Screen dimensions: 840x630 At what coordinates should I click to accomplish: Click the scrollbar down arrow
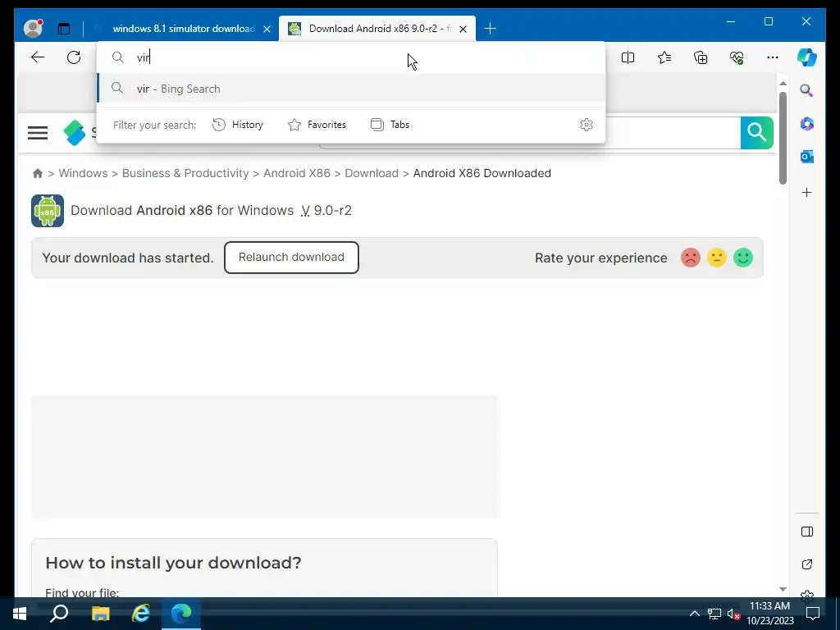pos(783,589)
